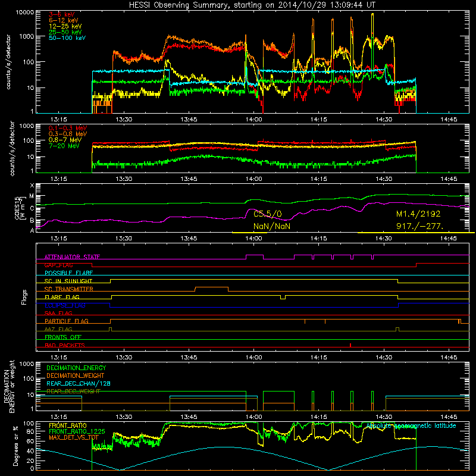Image resolution: width=476 pixels, height=476 pixels.
Task: Click the GOES15 axis label
Action: point(18,208)
